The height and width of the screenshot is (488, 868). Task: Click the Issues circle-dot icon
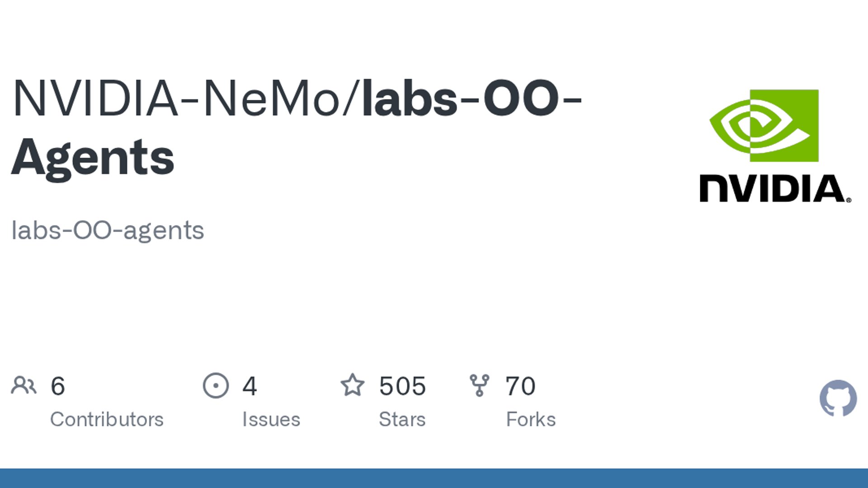click(216, 386)
